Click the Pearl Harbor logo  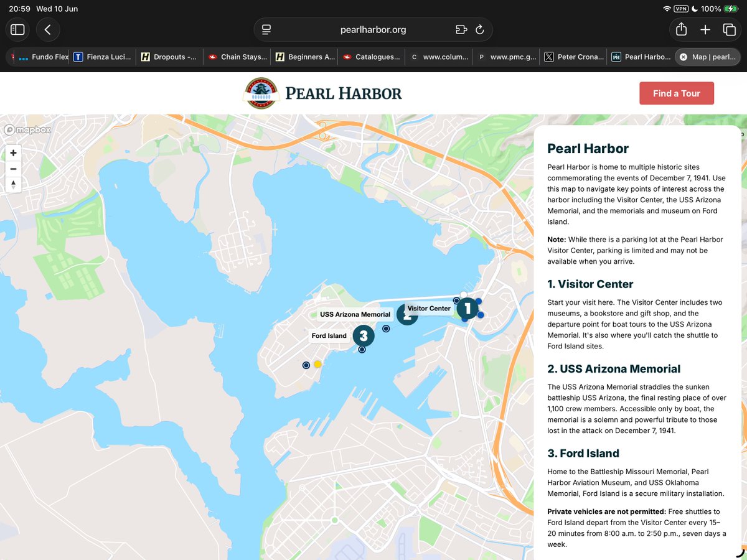tap(322, 93)
